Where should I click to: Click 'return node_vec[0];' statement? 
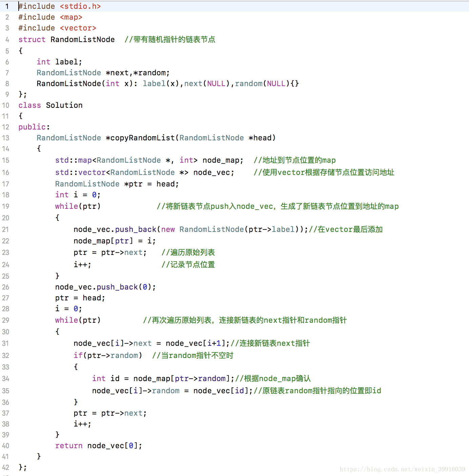pyautogui.click(x=99, y=446)
